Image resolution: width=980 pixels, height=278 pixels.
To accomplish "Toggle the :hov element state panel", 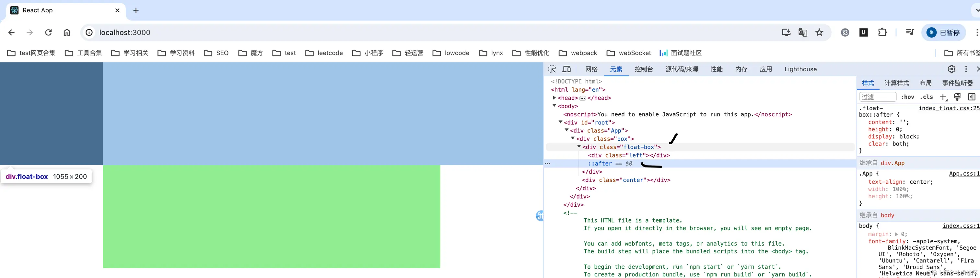I will (908, 97).
